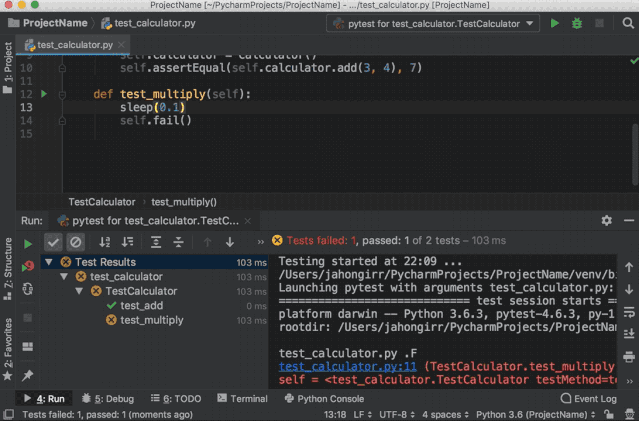Close the test_calculator.py editor tab
Screen dimensions: 639x421
point(121,45)
